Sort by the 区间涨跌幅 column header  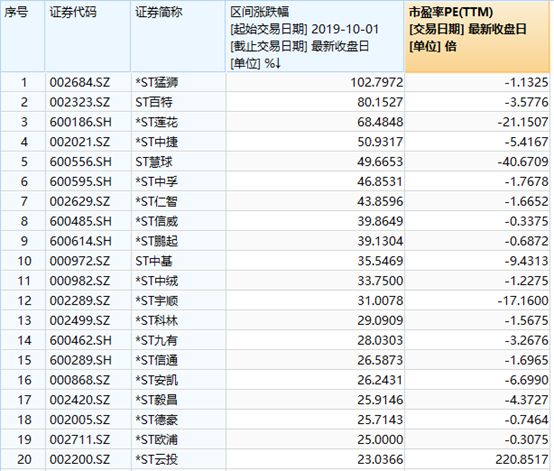coord(314,37)
